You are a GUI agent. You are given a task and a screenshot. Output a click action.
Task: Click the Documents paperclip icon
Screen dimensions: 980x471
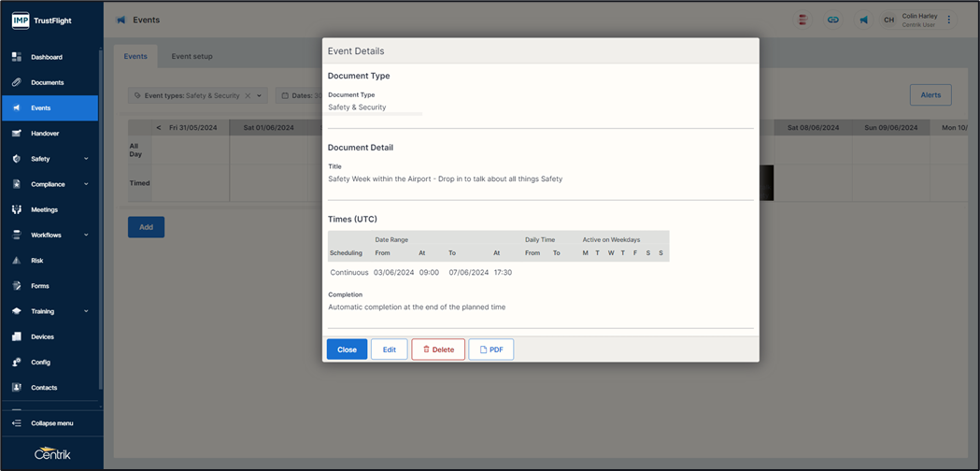[x=17, y=82]
